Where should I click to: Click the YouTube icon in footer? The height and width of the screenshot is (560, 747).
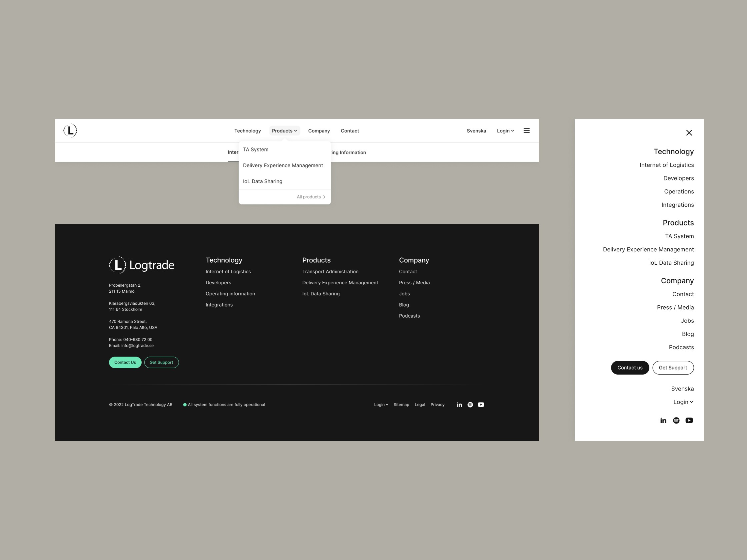coord(481,404)
